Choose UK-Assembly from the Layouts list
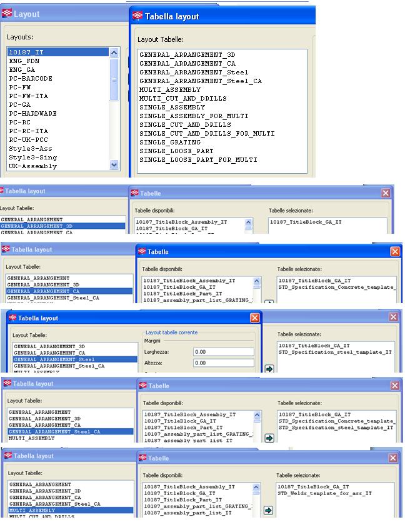This screenshot has width=405, height=532. pos(32,166)
